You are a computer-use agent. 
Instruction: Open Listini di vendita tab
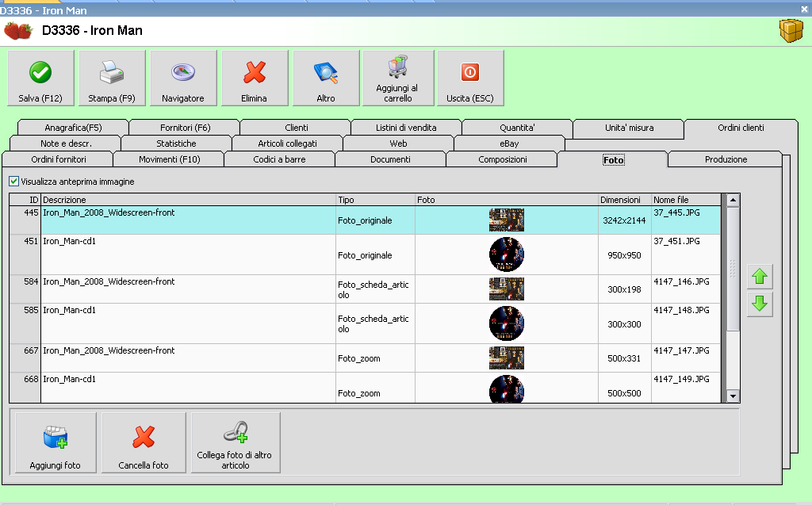[x=406, y=128]
